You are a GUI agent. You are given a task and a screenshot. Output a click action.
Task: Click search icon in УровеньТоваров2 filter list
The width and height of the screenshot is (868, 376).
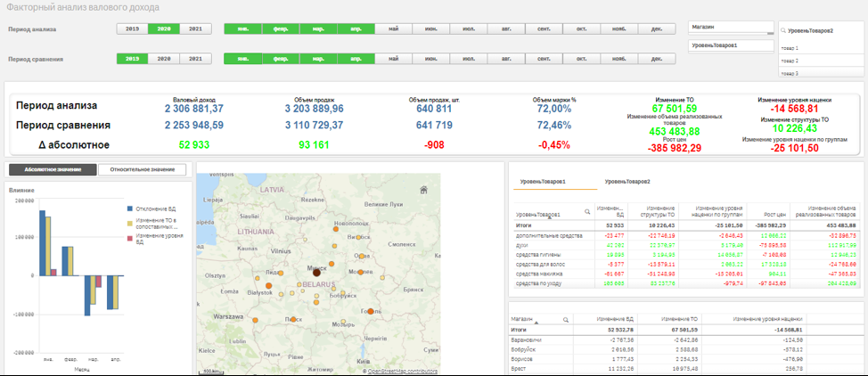[785, 30]
